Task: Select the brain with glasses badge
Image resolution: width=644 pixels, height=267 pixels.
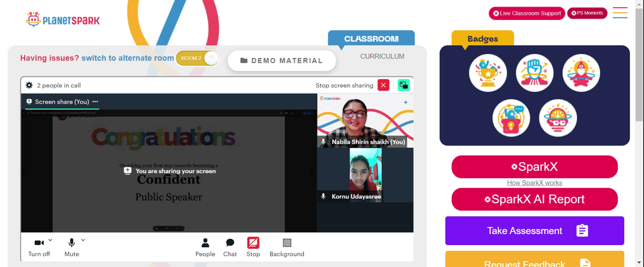Action: tap(558, 118)
